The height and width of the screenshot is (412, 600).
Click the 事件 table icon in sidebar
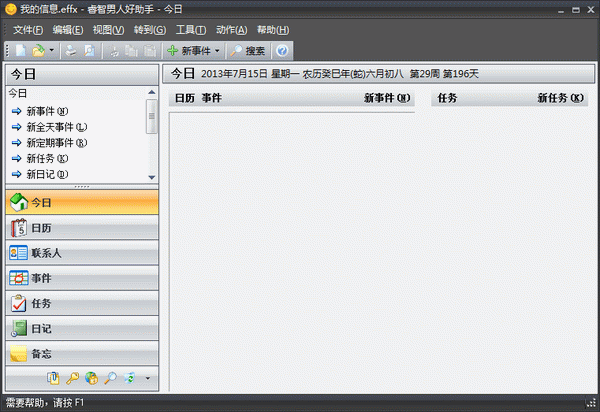click(x=19, y=278)
